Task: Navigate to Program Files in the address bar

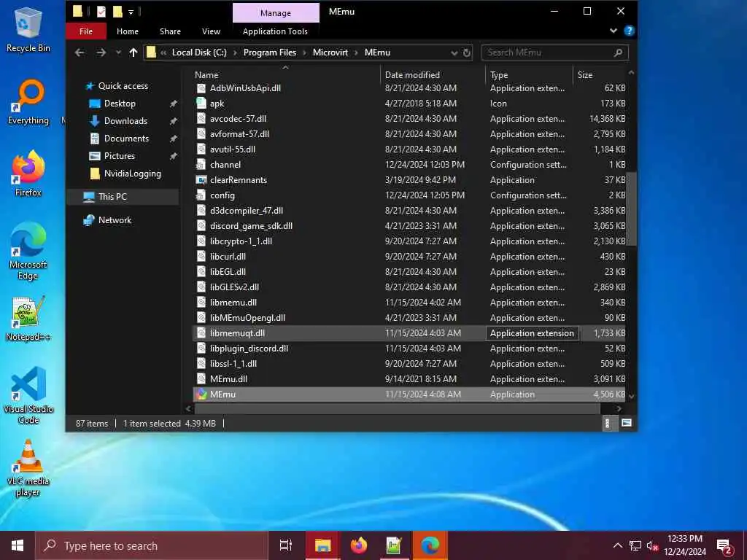Action: pos(270,52)
